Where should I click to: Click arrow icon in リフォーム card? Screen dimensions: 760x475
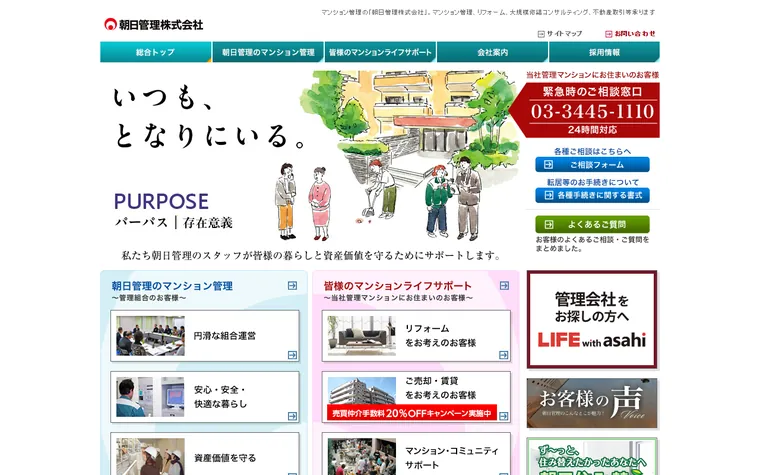(504, 355)
